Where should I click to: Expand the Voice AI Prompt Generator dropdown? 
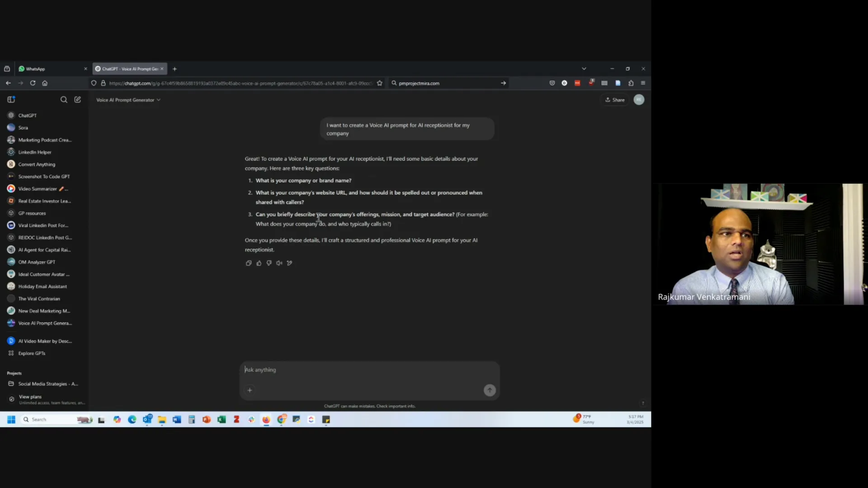[128, 100]
